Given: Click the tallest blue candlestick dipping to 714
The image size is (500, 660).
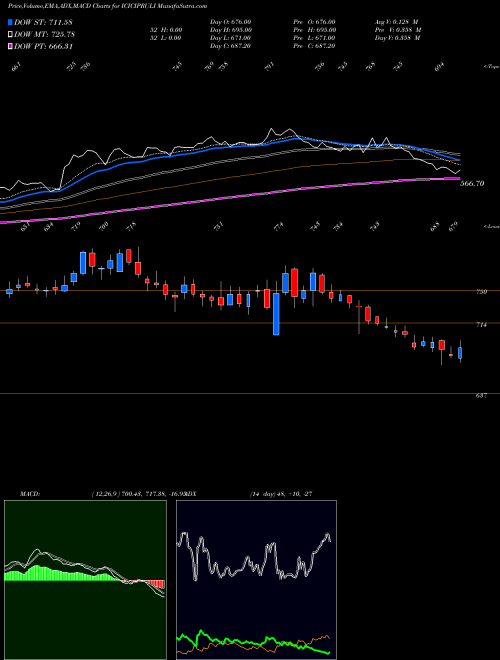Looking at the screenshot, I should coord(276,314).
